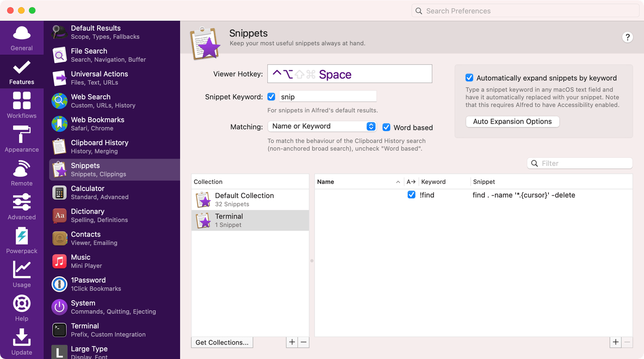This screenshot has height=359, width=644.
Task: Select Contacts feature
Action: (115, 238)
